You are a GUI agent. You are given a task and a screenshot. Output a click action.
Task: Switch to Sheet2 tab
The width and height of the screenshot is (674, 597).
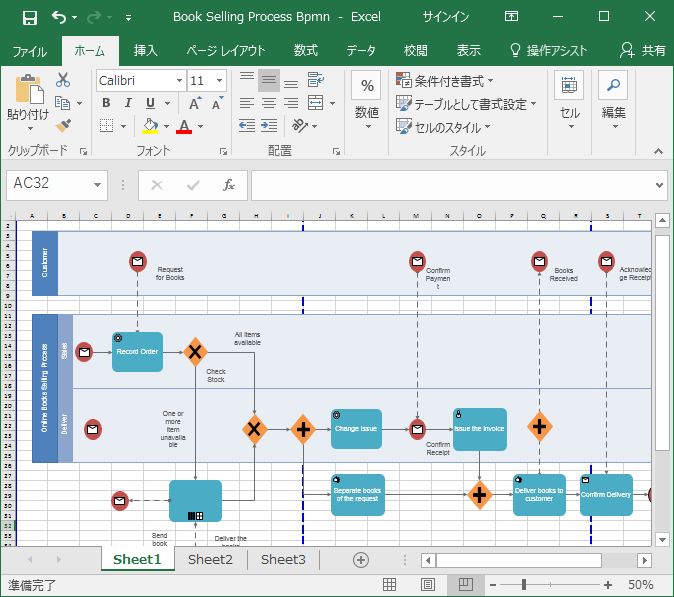[210, 559]
